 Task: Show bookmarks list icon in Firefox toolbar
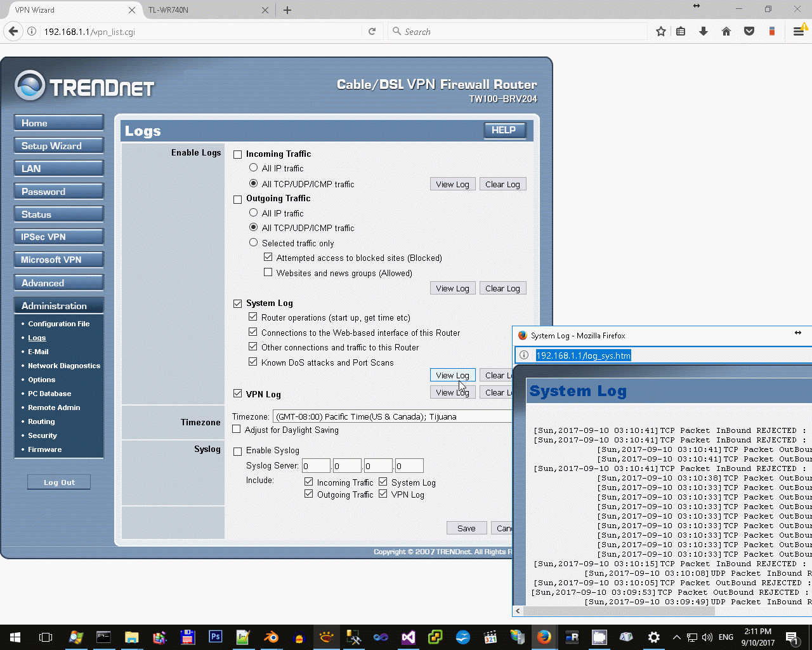(681, 31)
